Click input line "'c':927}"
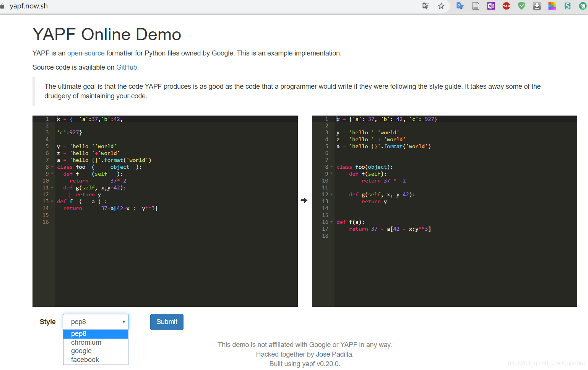This screenshot has height=370, width=588. coord(70,132)
